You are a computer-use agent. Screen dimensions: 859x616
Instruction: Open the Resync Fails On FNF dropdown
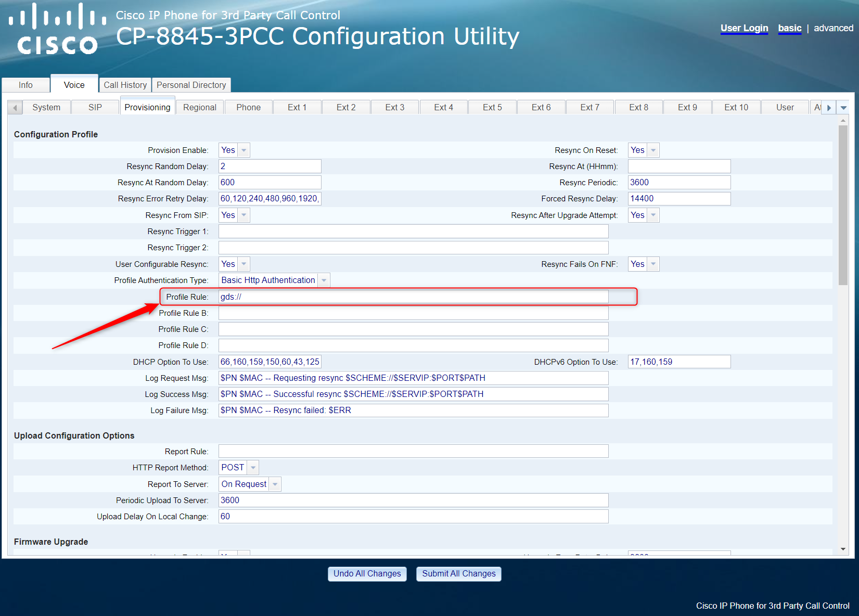(x=653, y=264)
